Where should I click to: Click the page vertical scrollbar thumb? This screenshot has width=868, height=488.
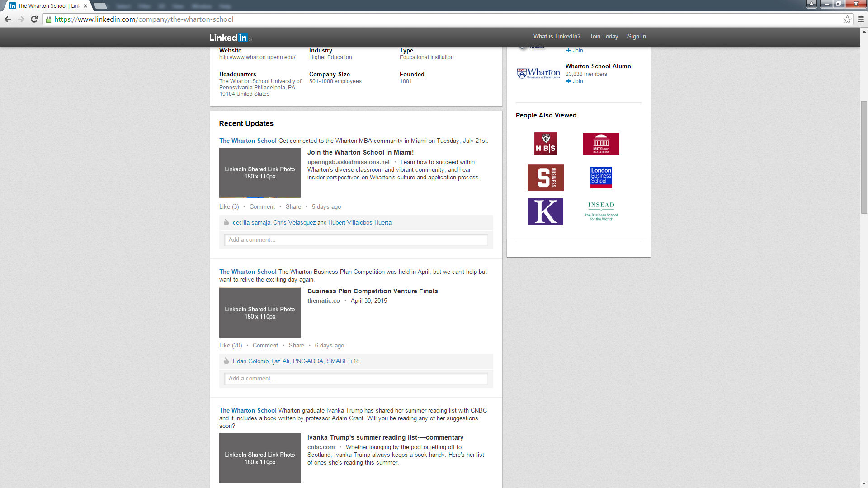coord(864,158)
